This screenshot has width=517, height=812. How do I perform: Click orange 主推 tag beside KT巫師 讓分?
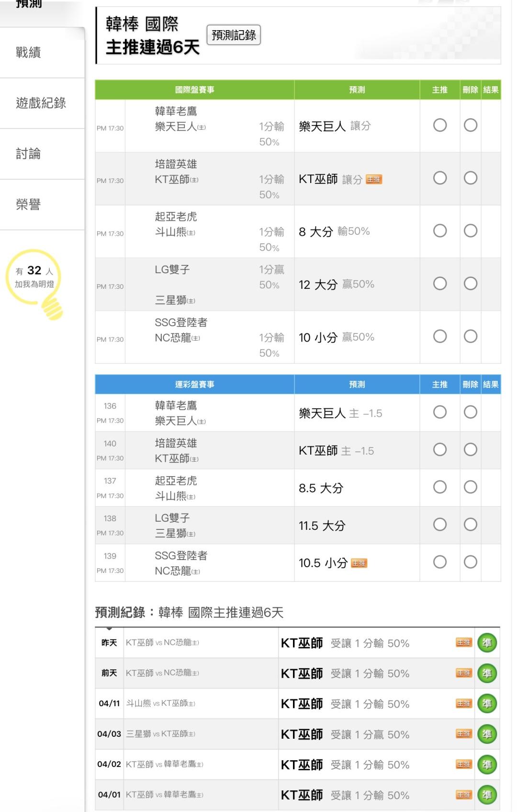pyautogui.click(x=373, y=180)
